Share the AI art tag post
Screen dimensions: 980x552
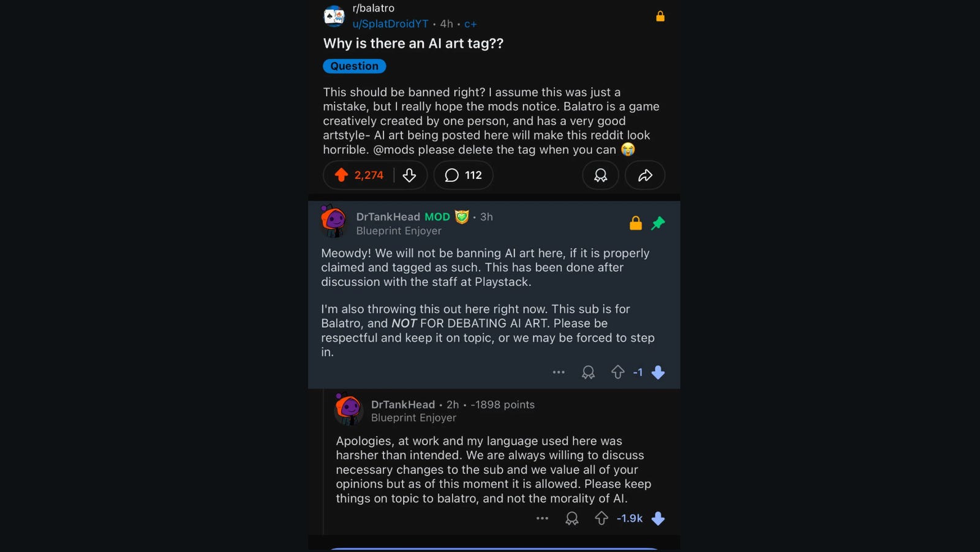(x=645, y=176)
